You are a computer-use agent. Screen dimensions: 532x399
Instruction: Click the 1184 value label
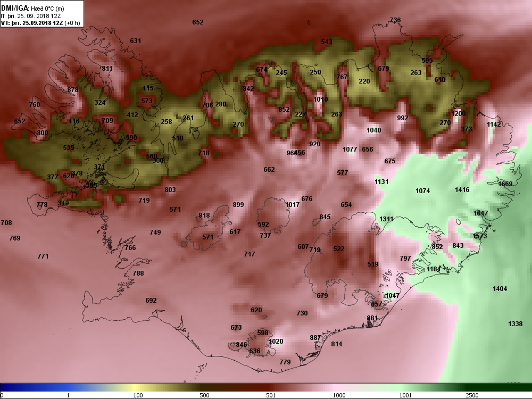click(433, 269)
